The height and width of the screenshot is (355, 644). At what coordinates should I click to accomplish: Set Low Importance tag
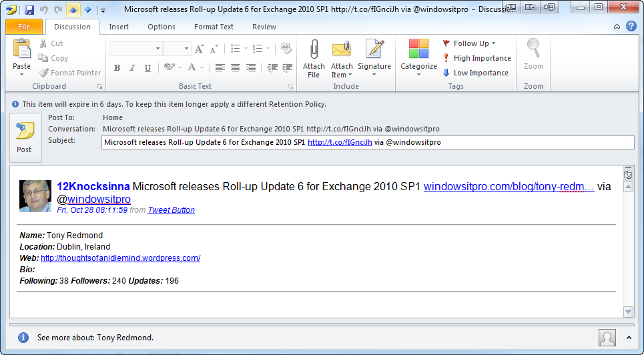476,73
